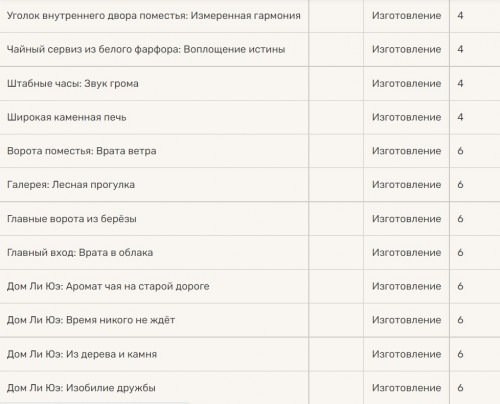
Task: Click 'Изготовление' in the Широкая каменная печь row
Action: pos(407,117)
